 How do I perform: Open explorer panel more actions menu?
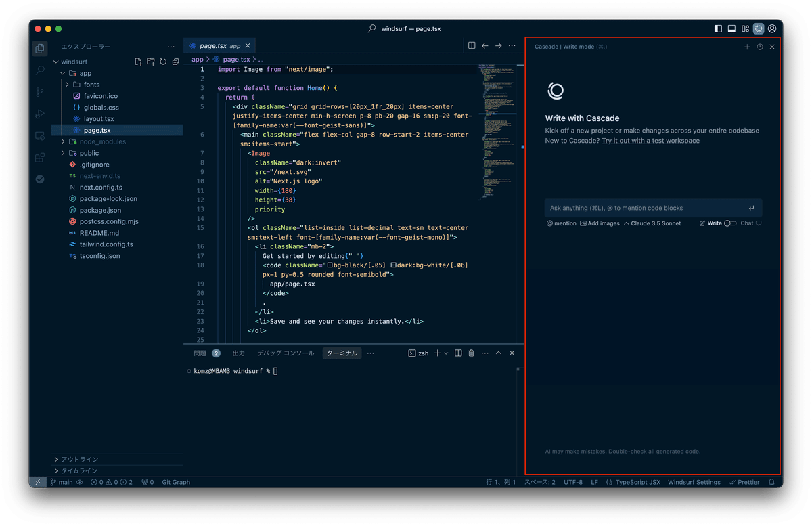[x=171, y=47]
